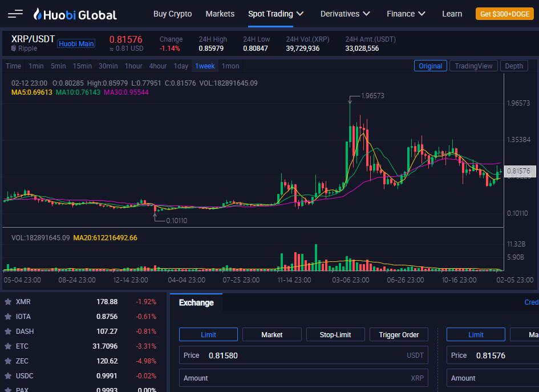Click current price tag 0.81576 on axis

[x=520, y=171]
